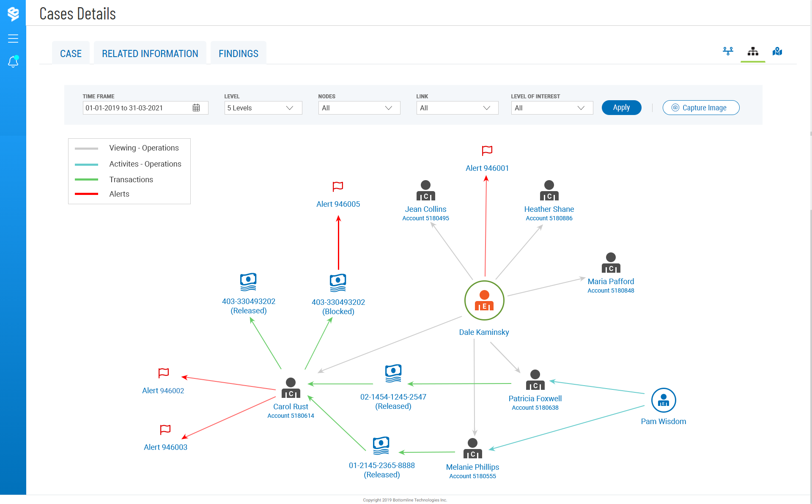Open the Nodes filter dropdown

359,108
